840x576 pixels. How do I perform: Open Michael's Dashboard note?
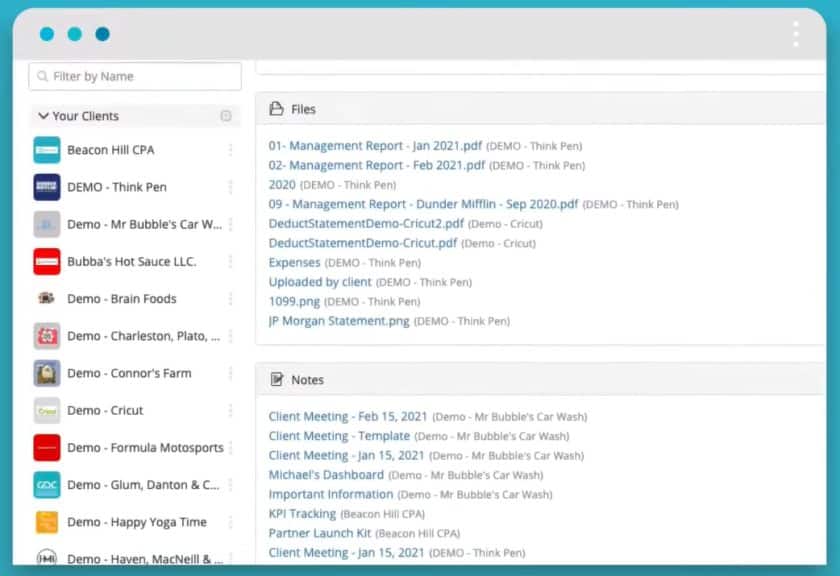pyautogui.click(x=326, y=475)
